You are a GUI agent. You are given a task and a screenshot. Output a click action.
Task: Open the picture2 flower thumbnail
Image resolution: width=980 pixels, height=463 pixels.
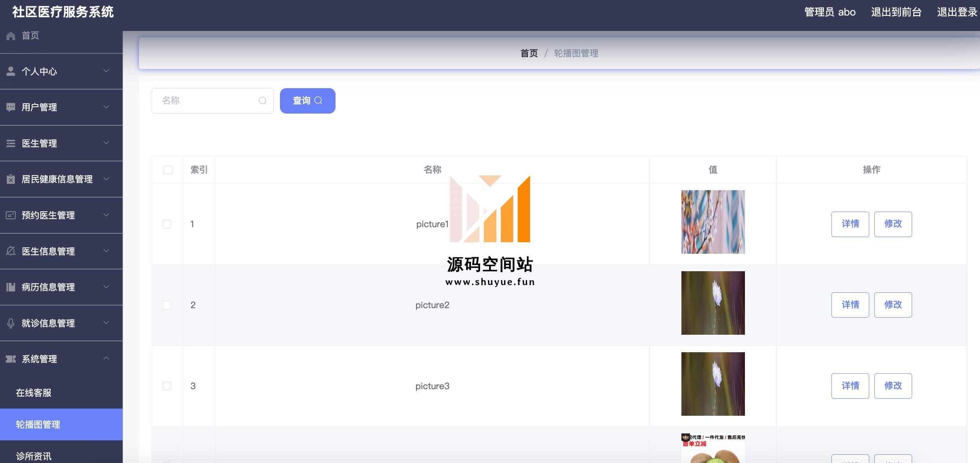(x=713, y=303)
